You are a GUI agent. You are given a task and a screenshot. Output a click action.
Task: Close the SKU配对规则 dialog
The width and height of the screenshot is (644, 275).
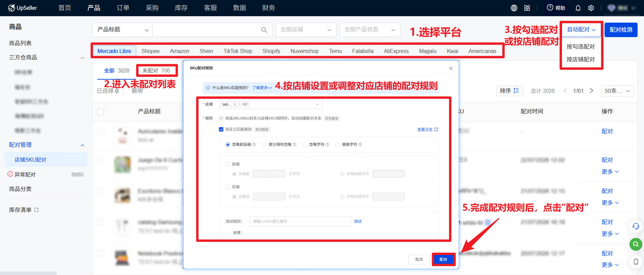pyautogui.click(x=451, y=68)
